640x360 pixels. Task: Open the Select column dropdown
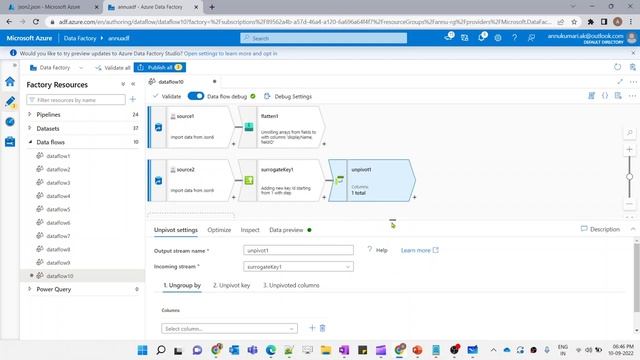229,328
